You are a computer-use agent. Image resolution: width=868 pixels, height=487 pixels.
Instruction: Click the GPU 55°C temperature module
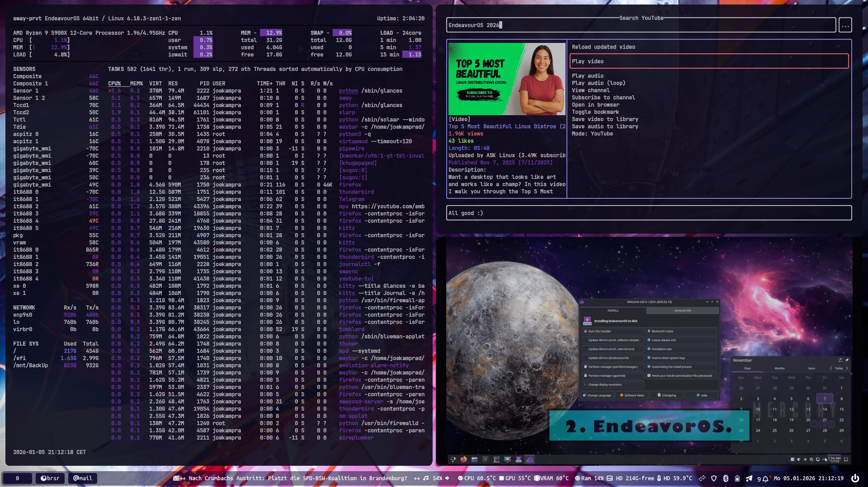[515, 478]
